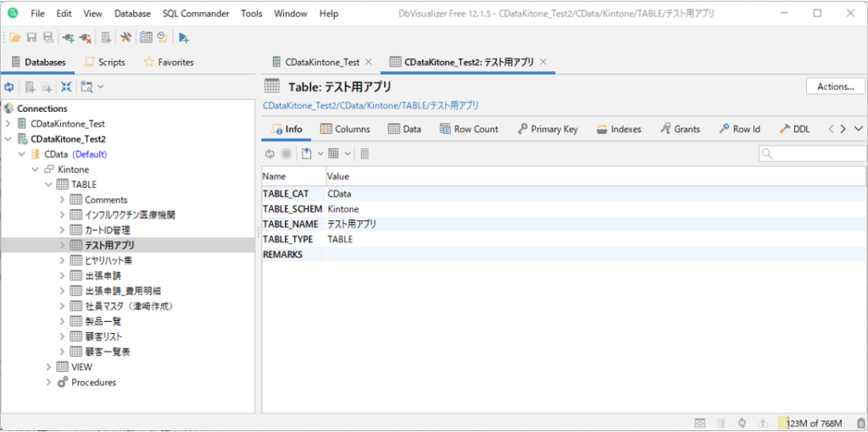Open the DDL tab

(794, 129)
